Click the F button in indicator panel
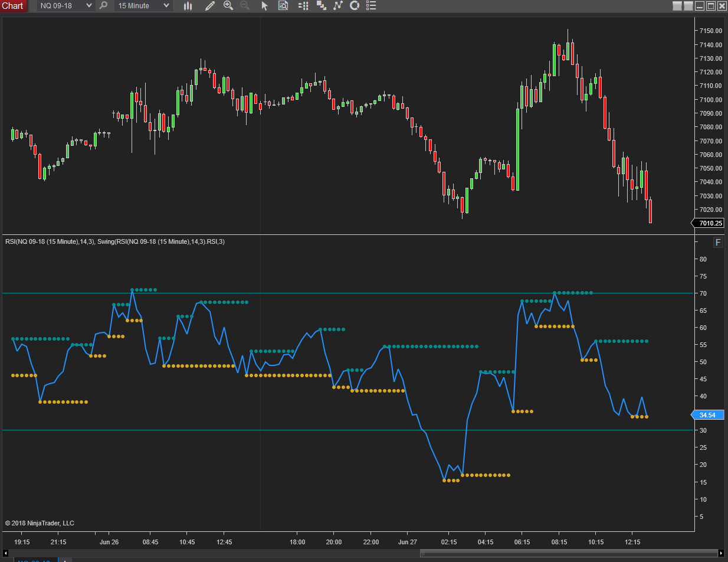Image resolution: width=728 pixels, height=562 pixels. pos(718,243)
